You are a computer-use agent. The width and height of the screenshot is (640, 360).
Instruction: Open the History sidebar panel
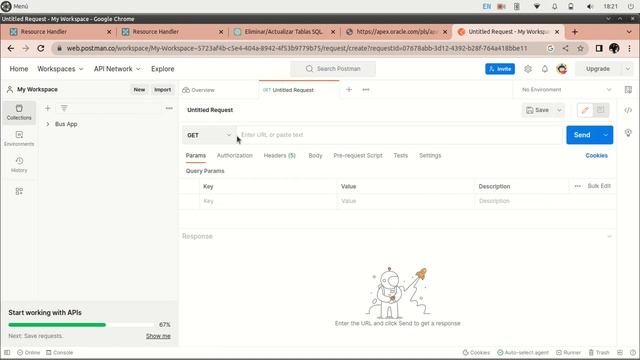tap(19, 165)
